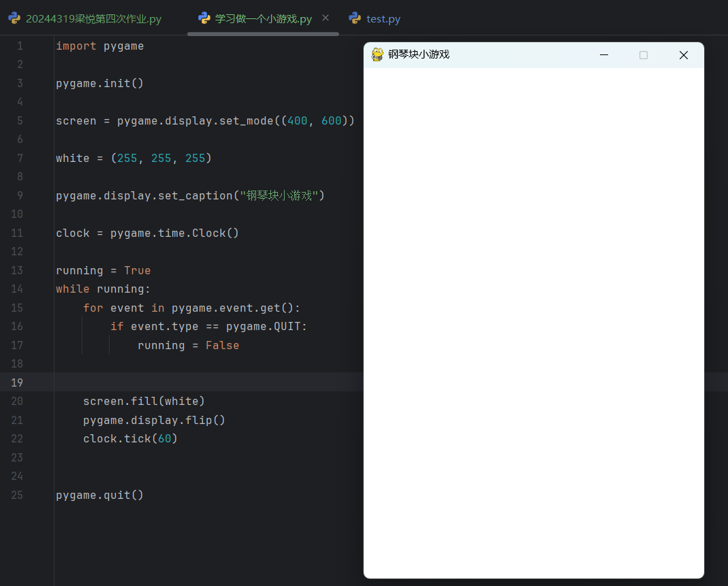Click 'clock = pygame.time.Clock()' line
This screenshot has width=728, height=586.
[147, 233]
